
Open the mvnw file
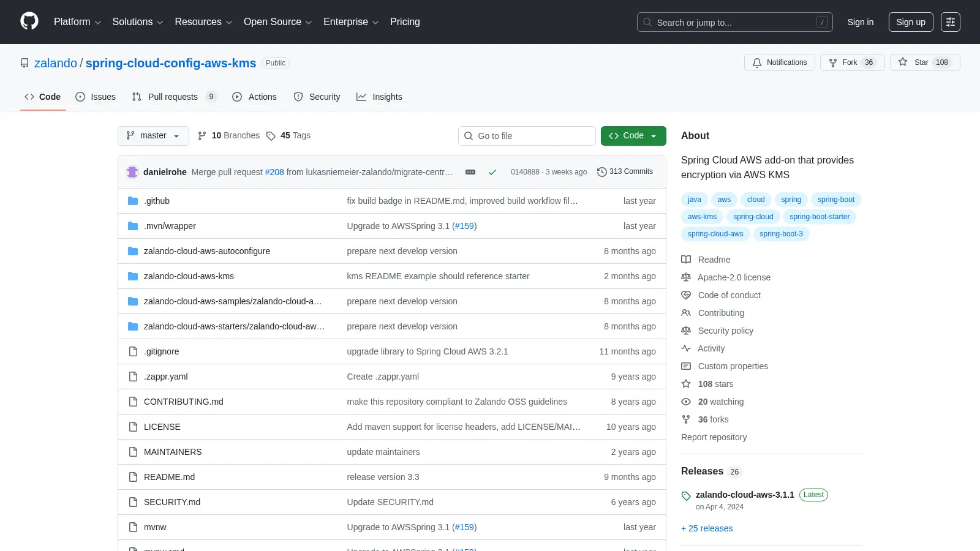[155, 527]
